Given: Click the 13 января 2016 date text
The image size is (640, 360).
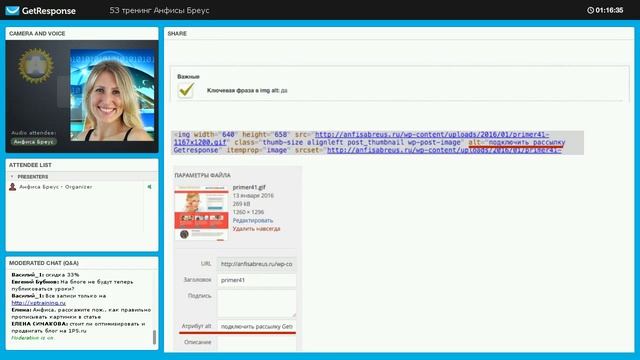Looking at the screenshot, I should pyautogui.click(x=253, y=196).
